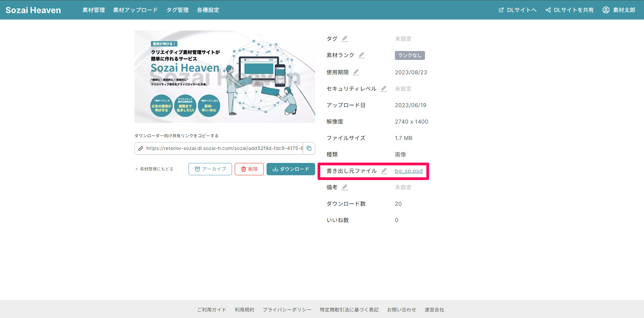Go back via 素材管理にもどる link

(x=154, y=169)
